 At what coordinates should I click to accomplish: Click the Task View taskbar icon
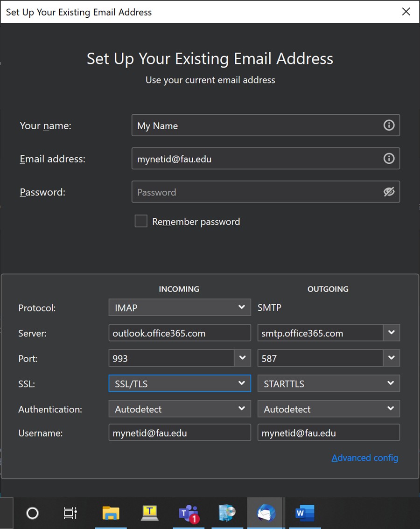70,514
